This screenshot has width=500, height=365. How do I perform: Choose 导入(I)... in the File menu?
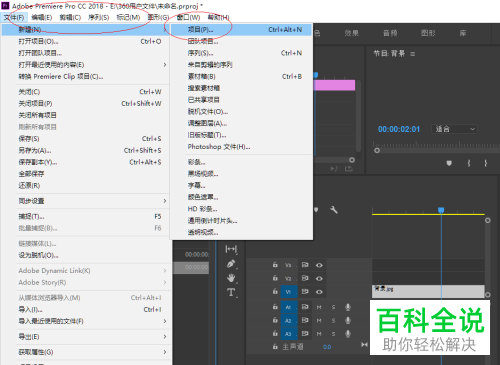(85, 309)
